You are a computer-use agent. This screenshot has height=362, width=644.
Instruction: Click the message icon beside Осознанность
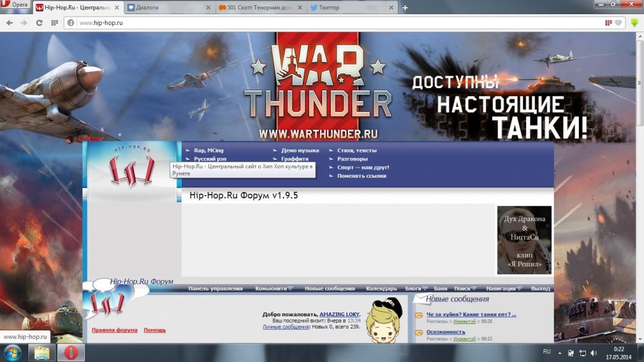point(419,333)
